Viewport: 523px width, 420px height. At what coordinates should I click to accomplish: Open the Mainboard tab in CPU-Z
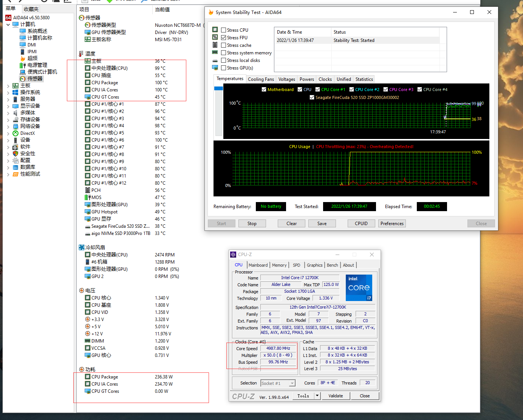(x=258, y=265)
